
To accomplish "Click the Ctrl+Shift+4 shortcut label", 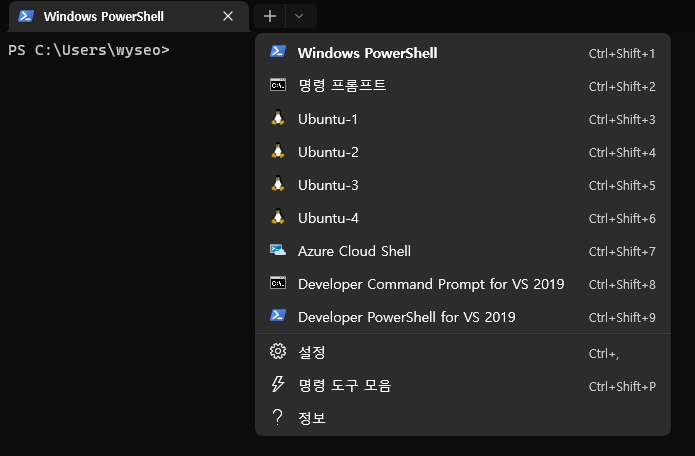I will click(622, 152).
